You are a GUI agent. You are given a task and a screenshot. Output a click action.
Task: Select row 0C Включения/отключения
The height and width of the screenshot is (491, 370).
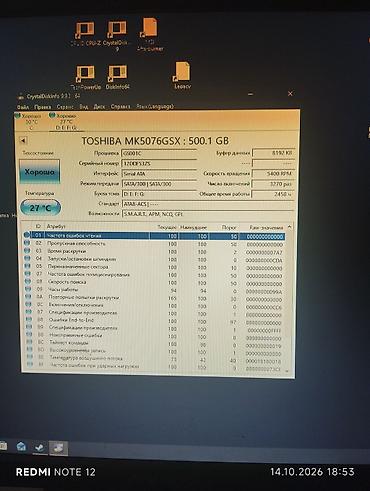point(154,306)
